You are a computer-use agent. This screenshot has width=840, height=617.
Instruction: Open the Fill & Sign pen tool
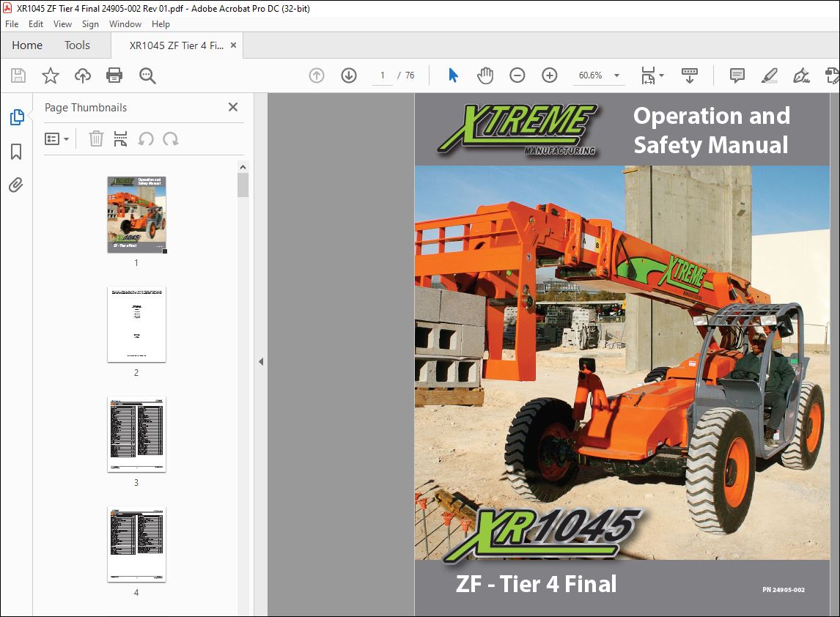click(x=801, y=75)
